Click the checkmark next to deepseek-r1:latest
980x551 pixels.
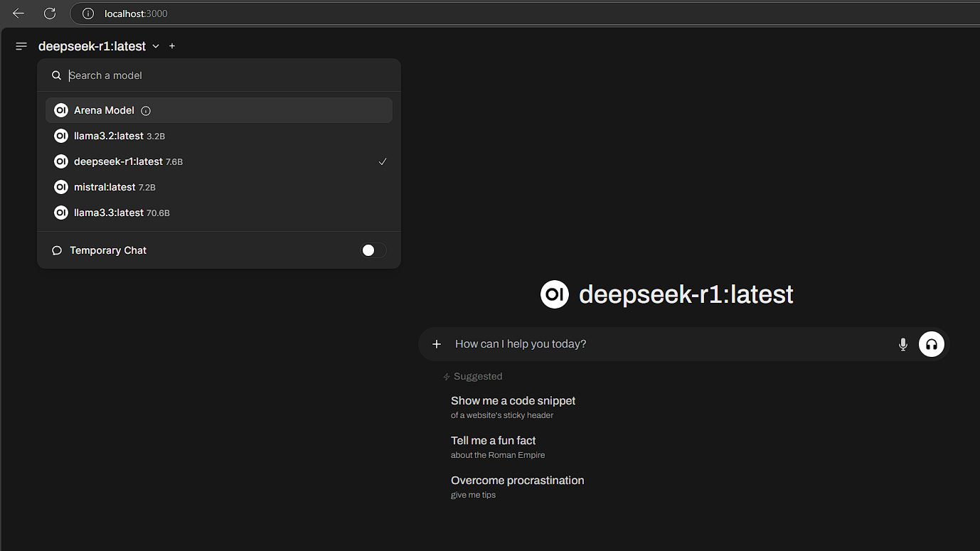tap(383, 162)
